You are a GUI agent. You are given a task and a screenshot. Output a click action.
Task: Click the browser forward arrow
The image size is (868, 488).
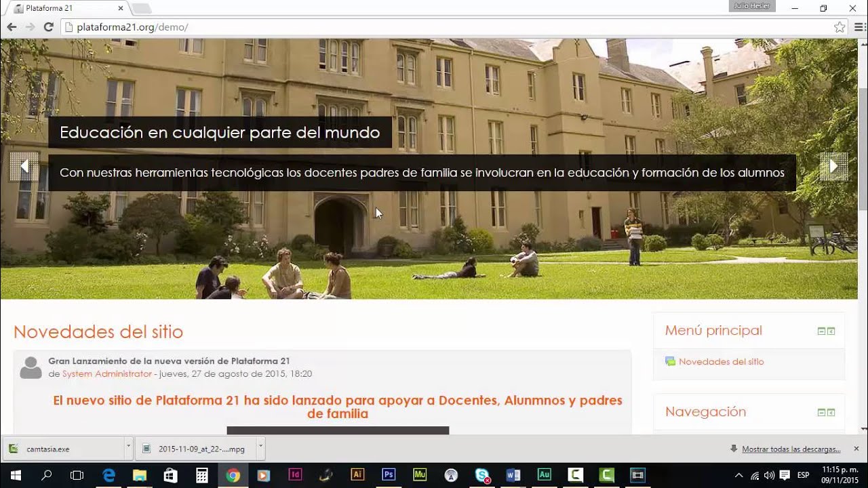point(30,27)
